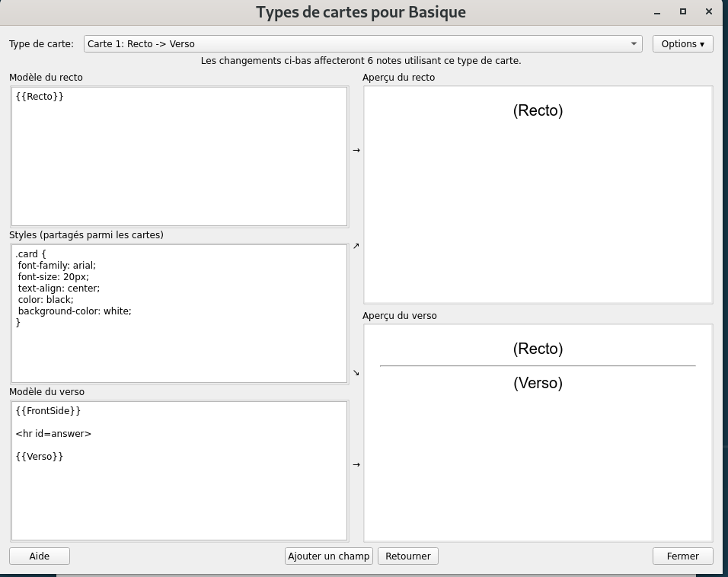
Task: Click the <hr id=answer> line in the verso template
Action: pos(53,434)
